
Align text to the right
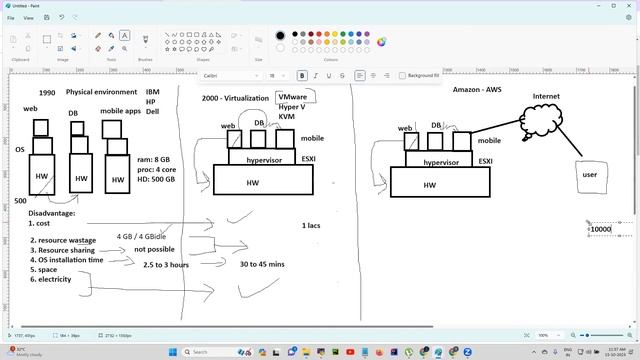387,76
